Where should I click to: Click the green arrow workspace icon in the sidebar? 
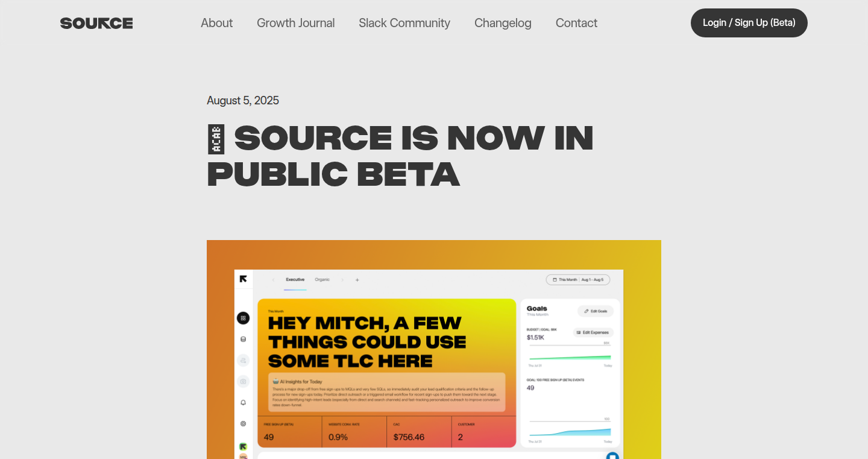tap(243, 446)
